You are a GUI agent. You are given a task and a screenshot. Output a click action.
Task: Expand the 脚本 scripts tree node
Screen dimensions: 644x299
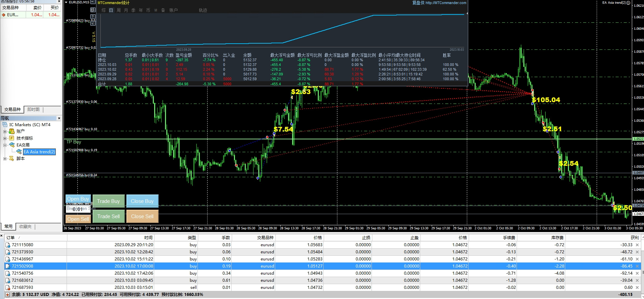click(5, 159)
